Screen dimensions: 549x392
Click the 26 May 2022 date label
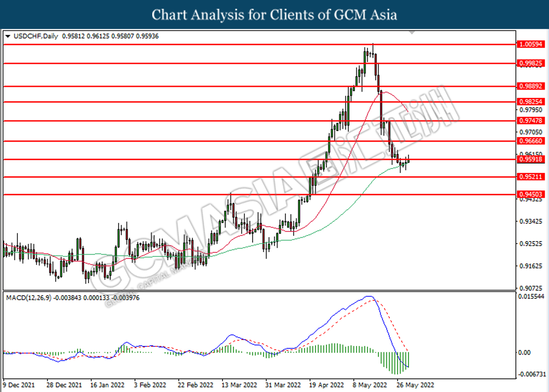[x=415, y=385]
